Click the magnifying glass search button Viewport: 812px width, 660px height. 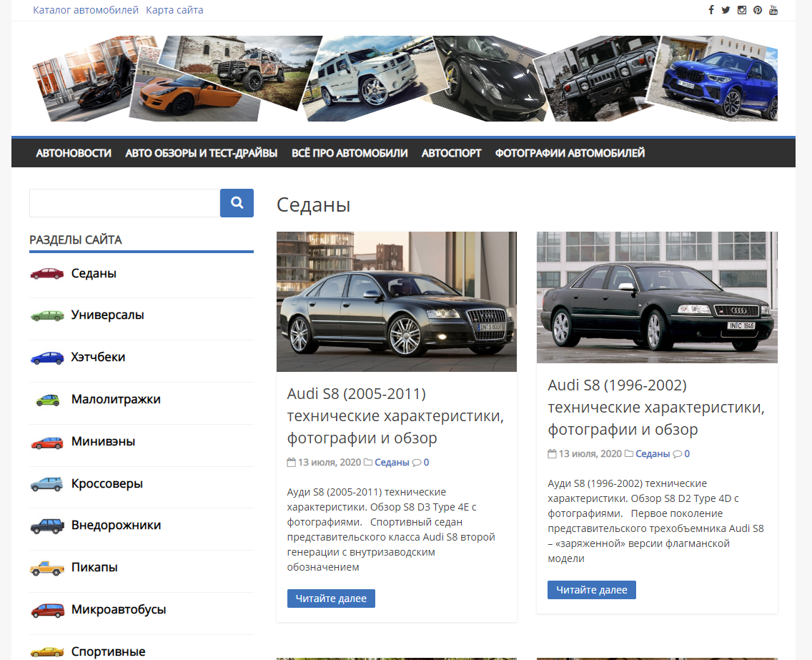(x=237, y=203)
